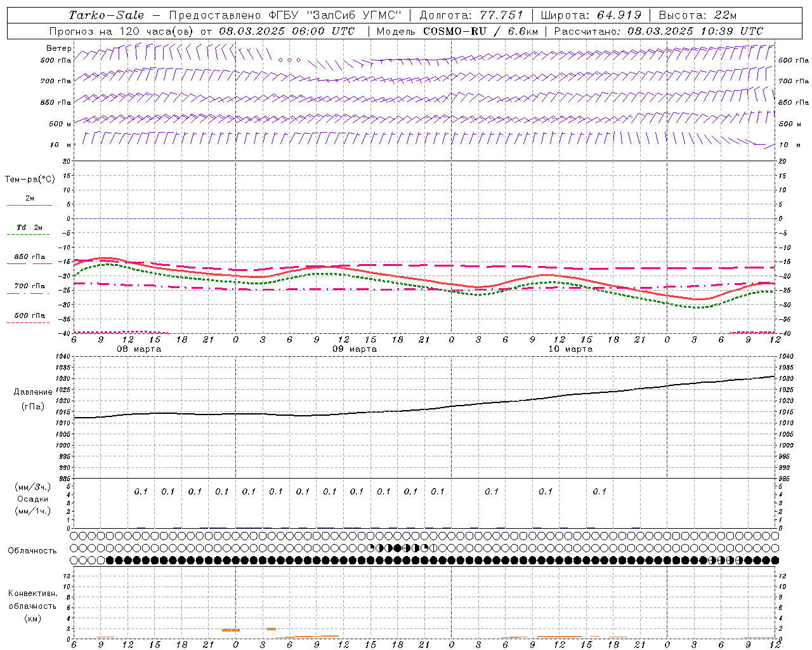Click the longitude value Долгота: 77.751
Image resolution: width=812 pixels, height=650 pixels.
[x=471, y=15]
